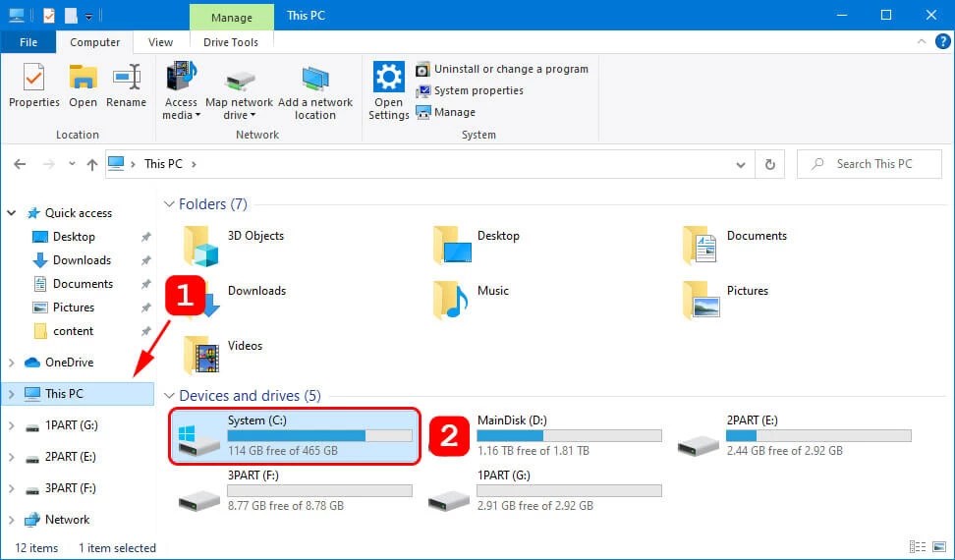Click Manage in the System group

445,112
